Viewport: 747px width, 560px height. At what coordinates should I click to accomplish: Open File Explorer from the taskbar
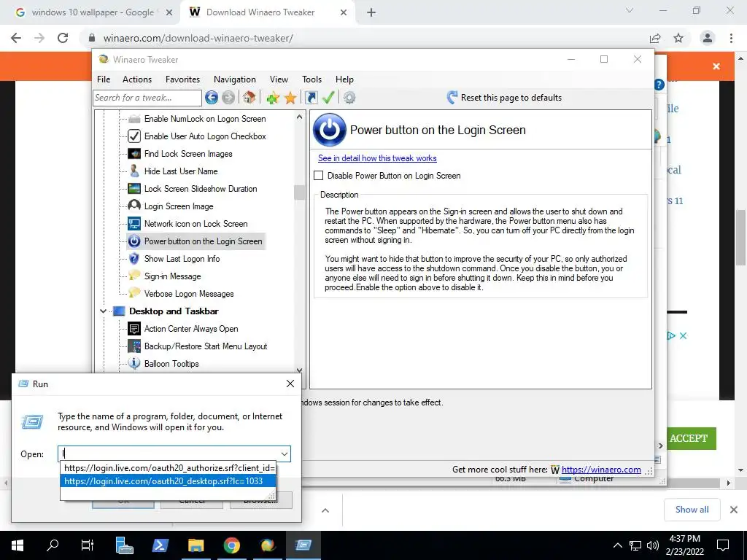[x=196, y=545]
